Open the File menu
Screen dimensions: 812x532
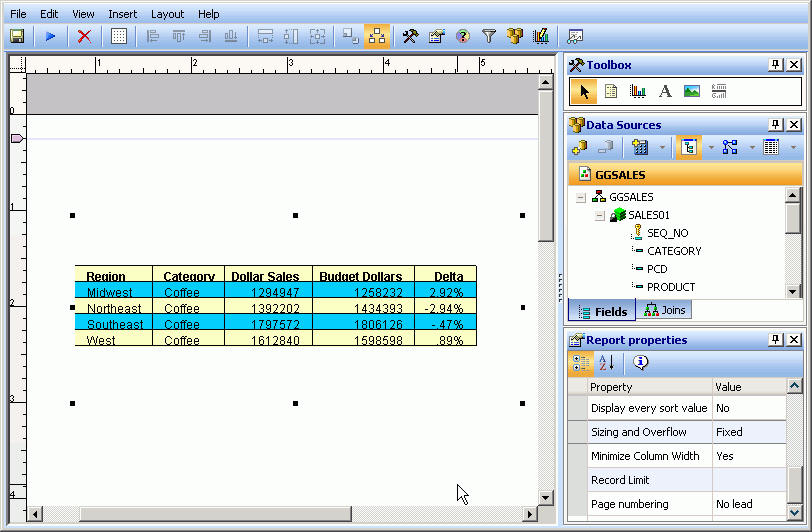[x=18, y=14]
